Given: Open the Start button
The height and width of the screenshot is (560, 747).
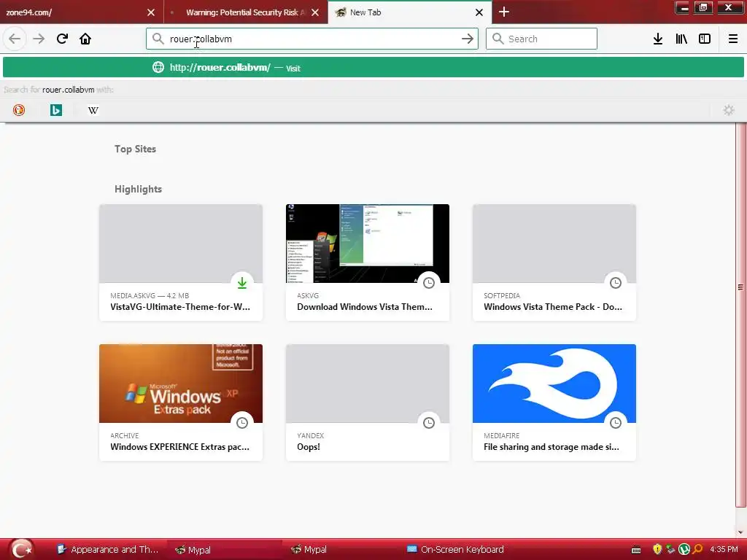Looking at the screenshot, I should click(21, 550).
